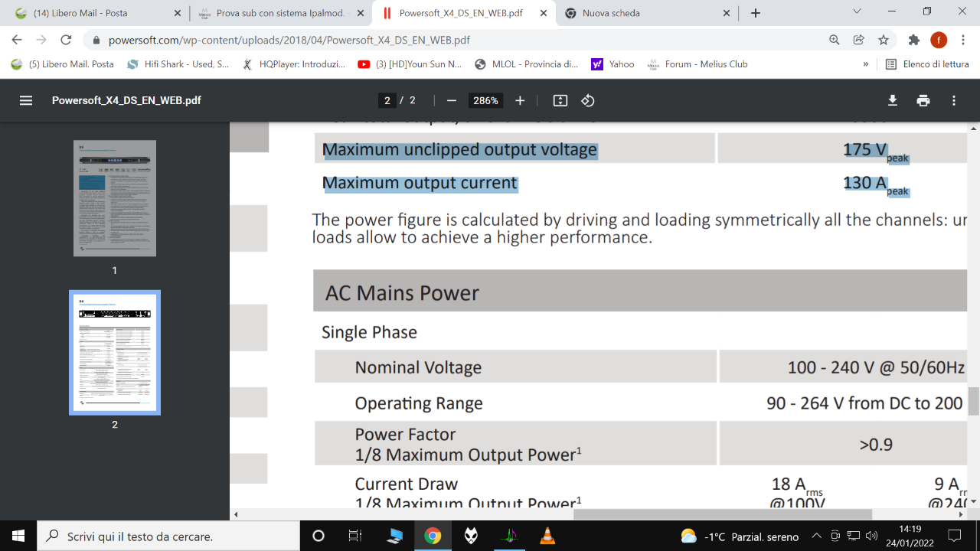Open the PDF viewer more actions menu

coord(954,100)
